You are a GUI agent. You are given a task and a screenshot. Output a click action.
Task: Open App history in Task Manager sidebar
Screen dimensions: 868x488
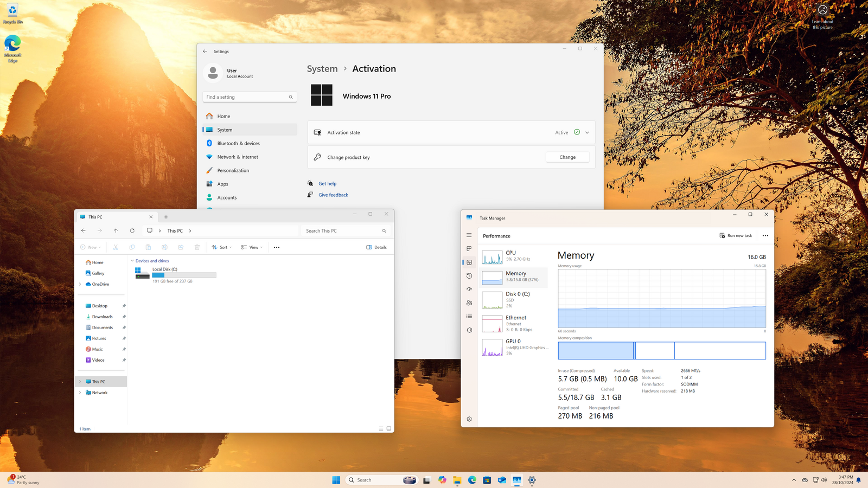(x=469, y=276)
